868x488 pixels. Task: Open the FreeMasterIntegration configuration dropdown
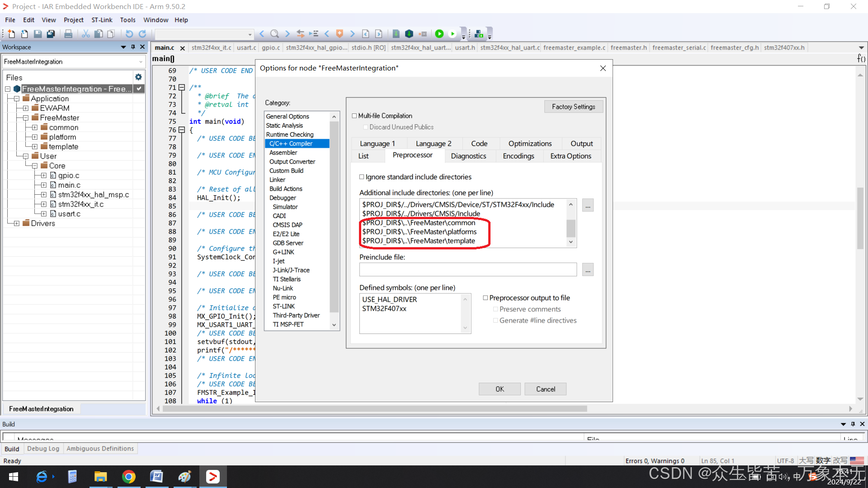click(141, 61)
